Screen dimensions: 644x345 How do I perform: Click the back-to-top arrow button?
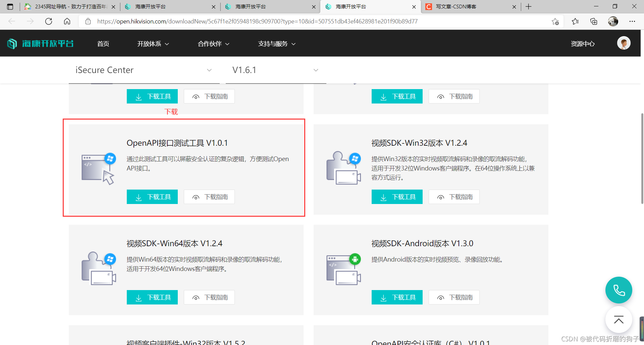coord(619,320)
